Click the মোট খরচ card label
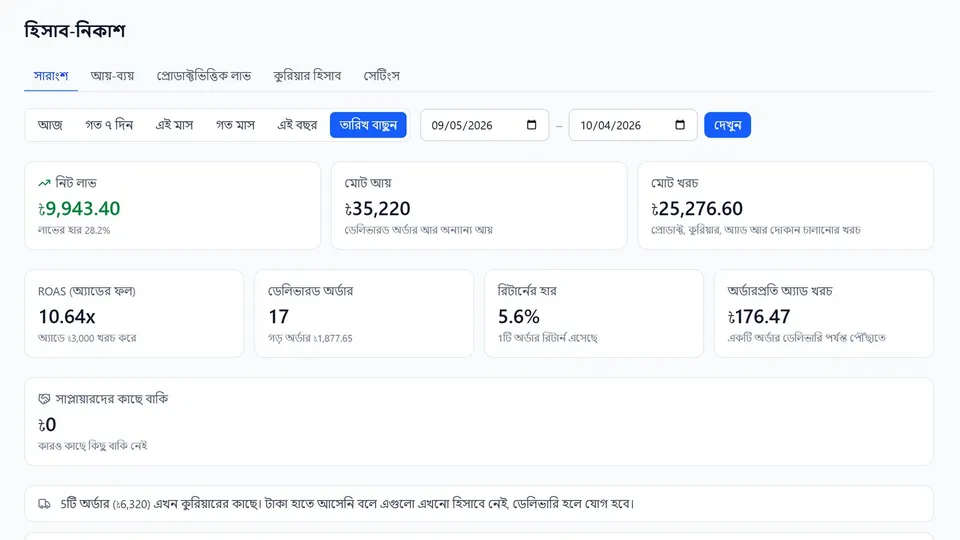 (675, 183)
